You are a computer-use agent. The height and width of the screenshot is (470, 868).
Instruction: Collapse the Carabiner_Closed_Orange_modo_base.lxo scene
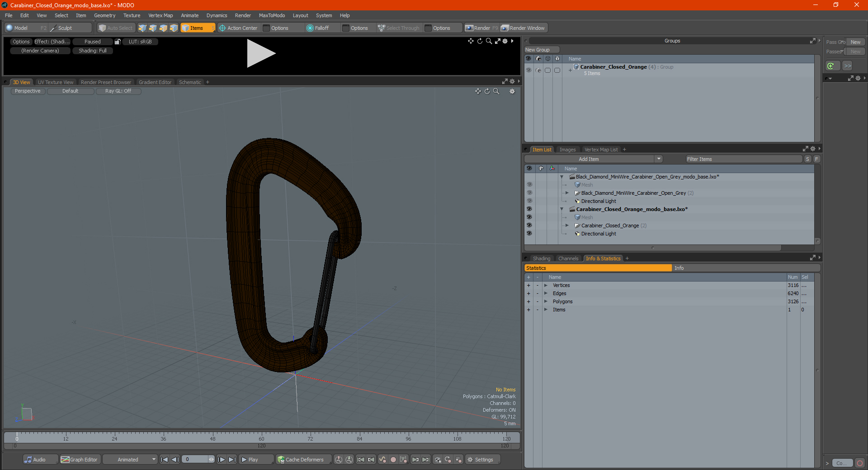562,209
